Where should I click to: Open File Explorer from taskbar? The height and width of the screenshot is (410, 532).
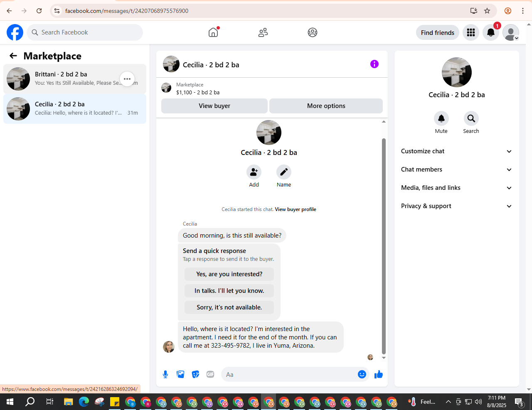[68, 402]
